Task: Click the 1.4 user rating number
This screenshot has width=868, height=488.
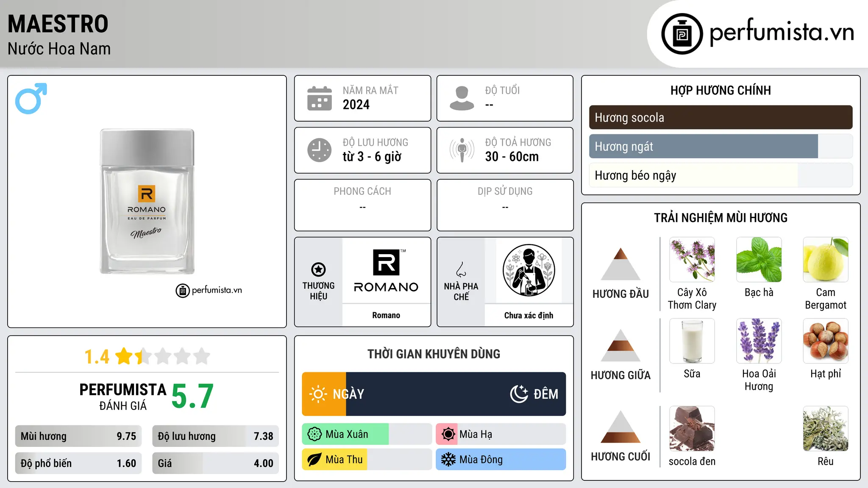Action: pyautogui.click(x=97, y=357)
